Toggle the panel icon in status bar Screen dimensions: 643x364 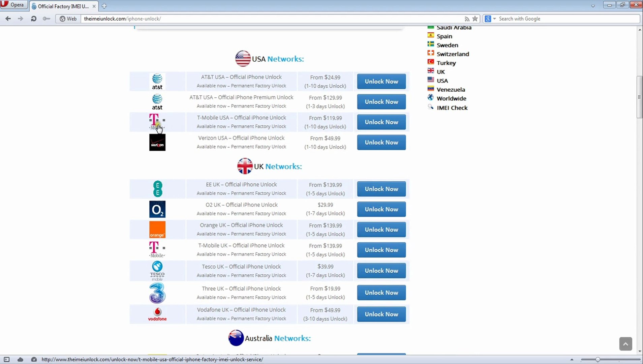[x=7, y=360]
